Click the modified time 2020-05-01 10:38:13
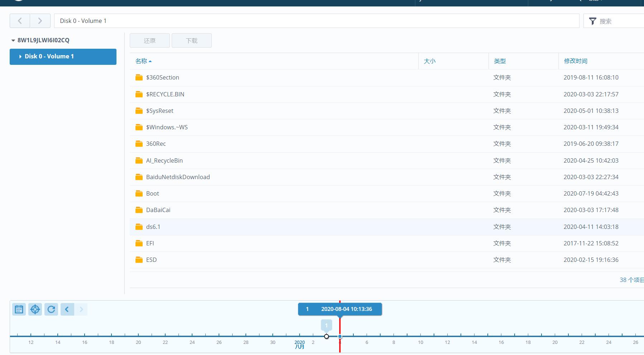 591,111
